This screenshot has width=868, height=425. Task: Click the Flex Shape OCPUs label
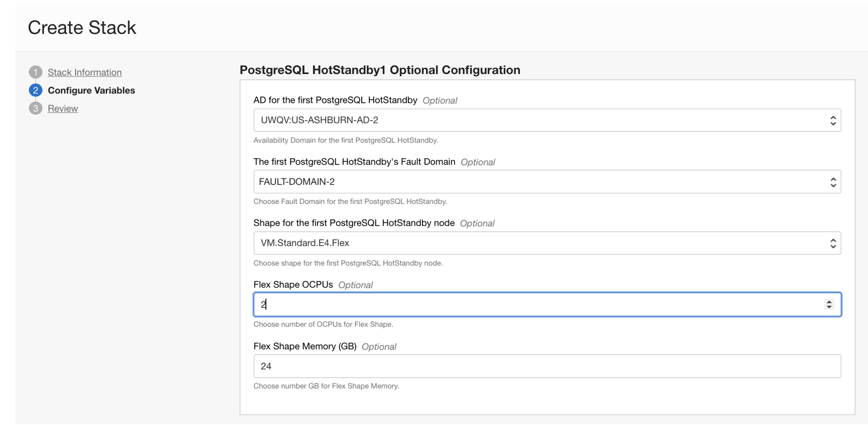coord(293,285)
